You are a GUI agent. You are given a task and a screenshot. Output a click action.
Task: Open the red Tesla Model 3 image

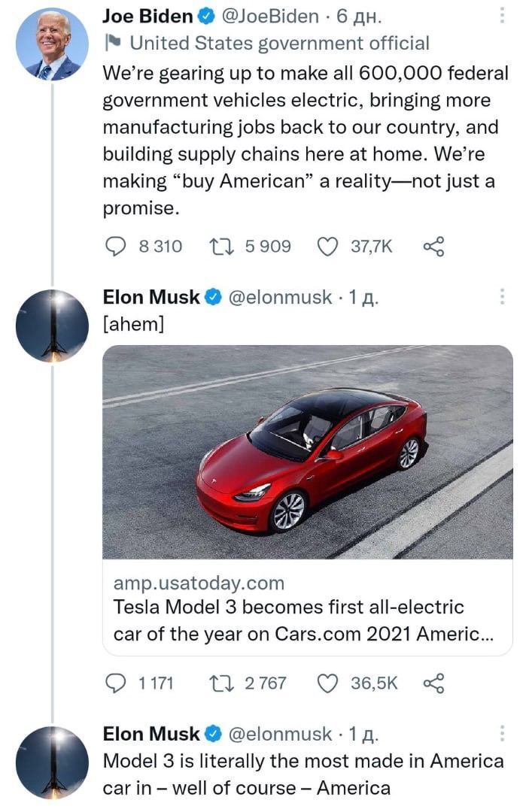[307, 451]
